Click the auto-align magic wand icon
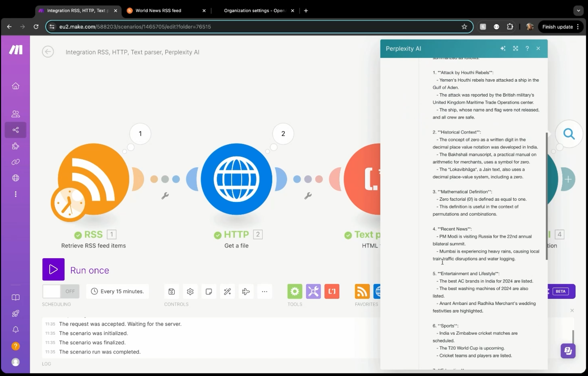 [227, 291]
